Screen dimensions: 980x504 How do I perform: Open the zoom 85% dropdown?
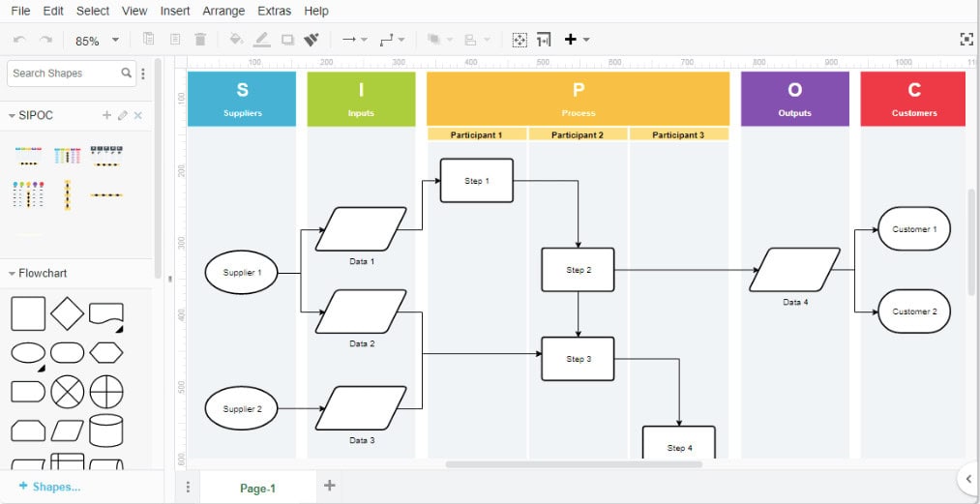point(97,41)
